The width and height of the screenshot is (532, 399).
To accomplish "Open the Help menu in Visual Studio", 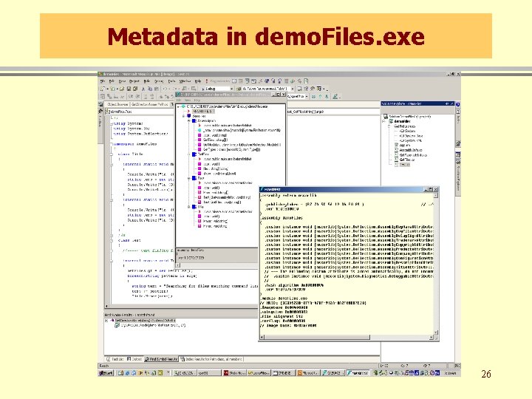I will tap(198, 81).
